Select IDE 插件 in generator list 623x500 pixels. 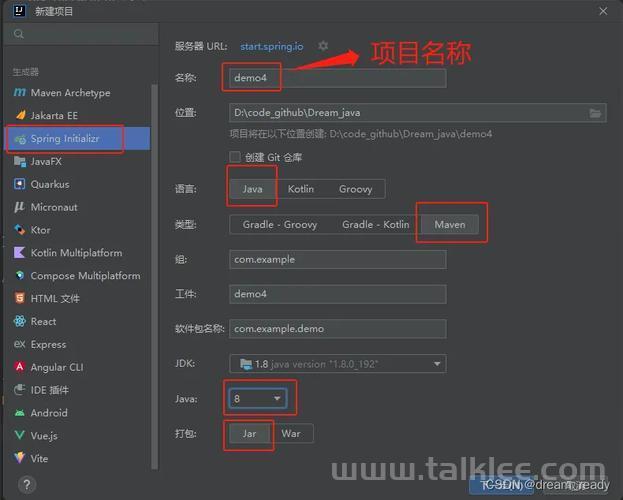tap(78, 390)
